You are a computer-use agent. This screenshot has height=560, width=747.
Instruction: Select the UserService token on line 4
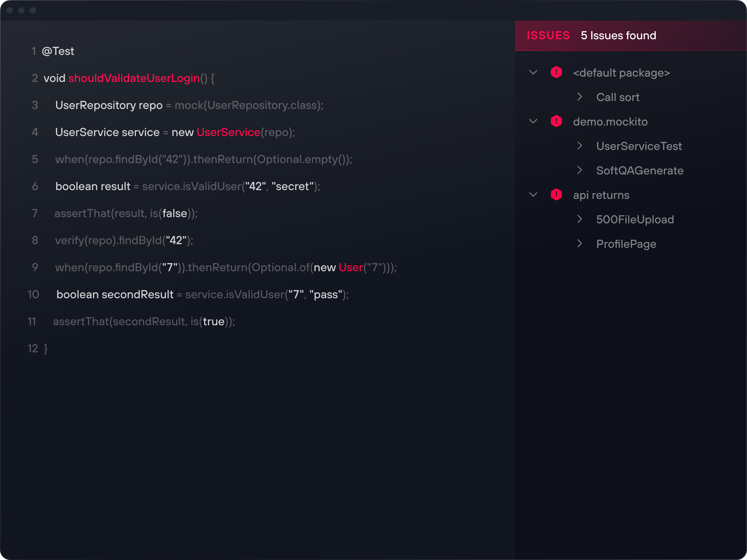(x=228, y=132)
